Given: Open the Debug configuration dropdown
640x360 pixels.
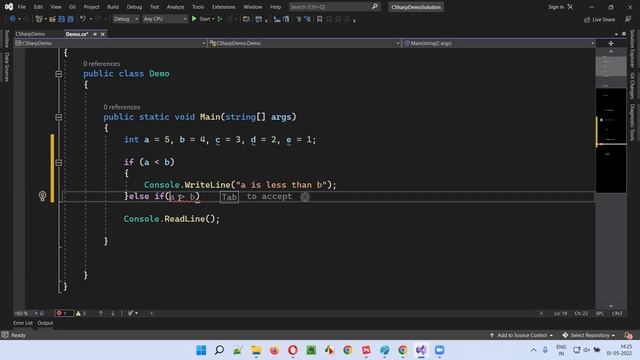Looking at the screenshot, I should 125,19.
